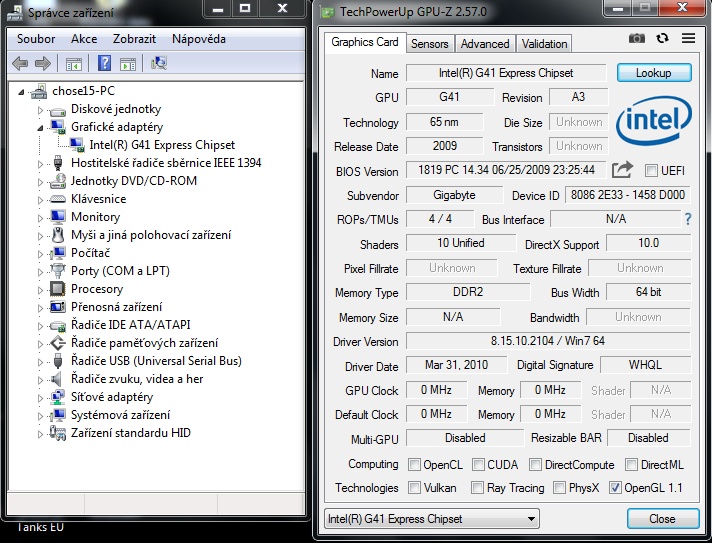Click the scan for hardware changes icon
This screenshot has height=543, width=712.
159,63
